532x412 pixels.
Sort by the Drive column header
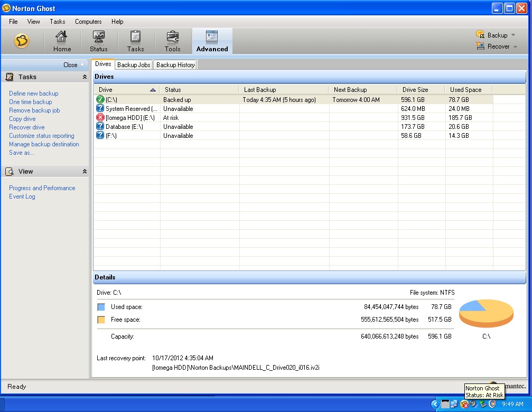tap(127, 90)
